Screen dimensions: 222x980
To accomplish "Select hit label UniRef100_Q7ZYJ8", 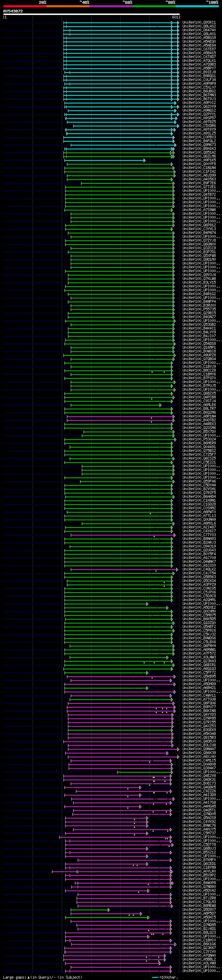I will pos(199,241).
